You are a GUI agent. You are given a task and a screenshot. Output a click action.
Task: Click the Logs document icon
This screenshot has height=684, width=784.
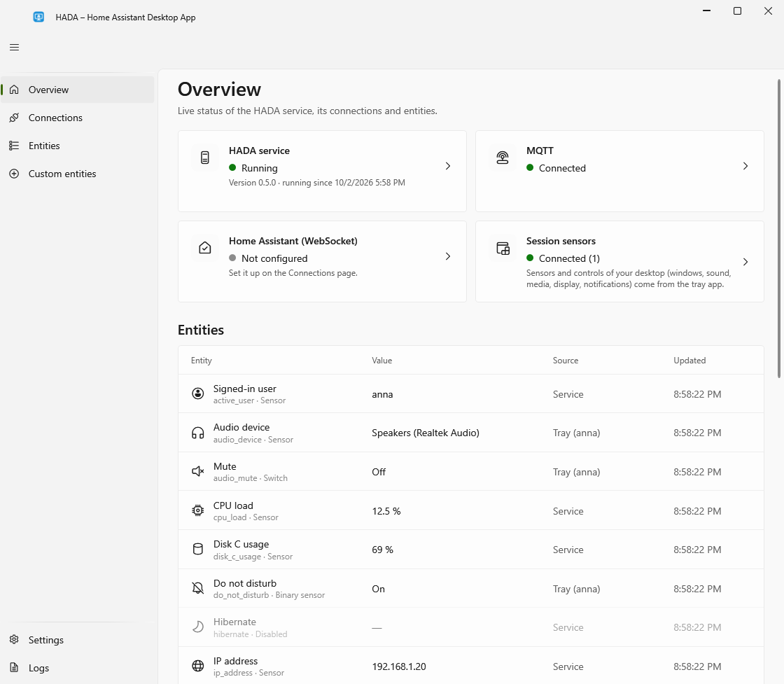click(x=14, y=667)
